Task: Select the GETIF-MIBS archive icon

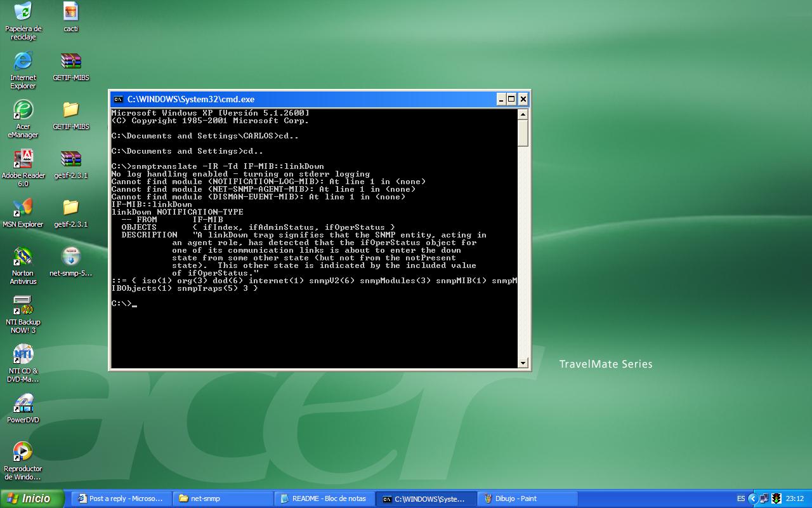Action: [70, 66]
